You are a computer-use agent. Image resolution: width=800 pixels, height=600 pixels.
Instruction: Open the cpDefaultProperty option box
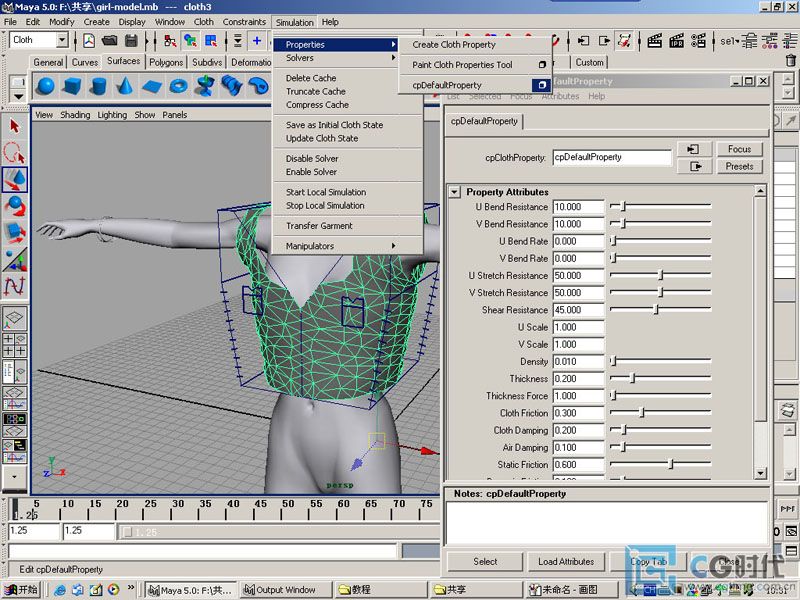(542, 85)
